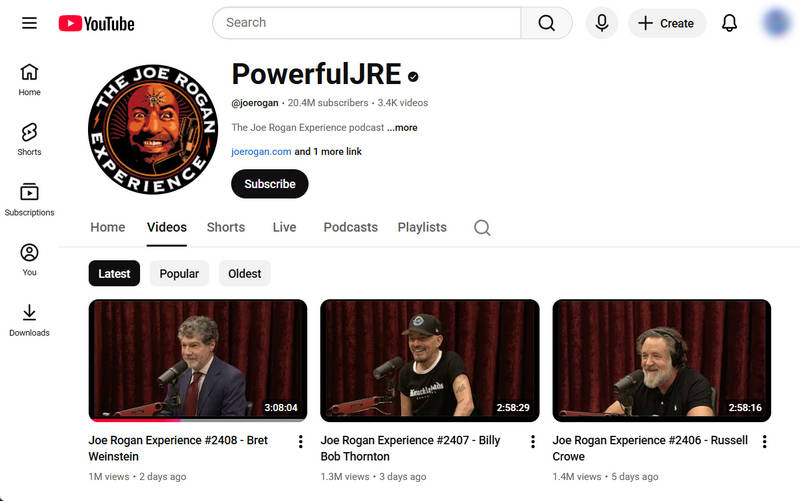Open the account avatar menu

pyautogui.click(x=776, y=23)
